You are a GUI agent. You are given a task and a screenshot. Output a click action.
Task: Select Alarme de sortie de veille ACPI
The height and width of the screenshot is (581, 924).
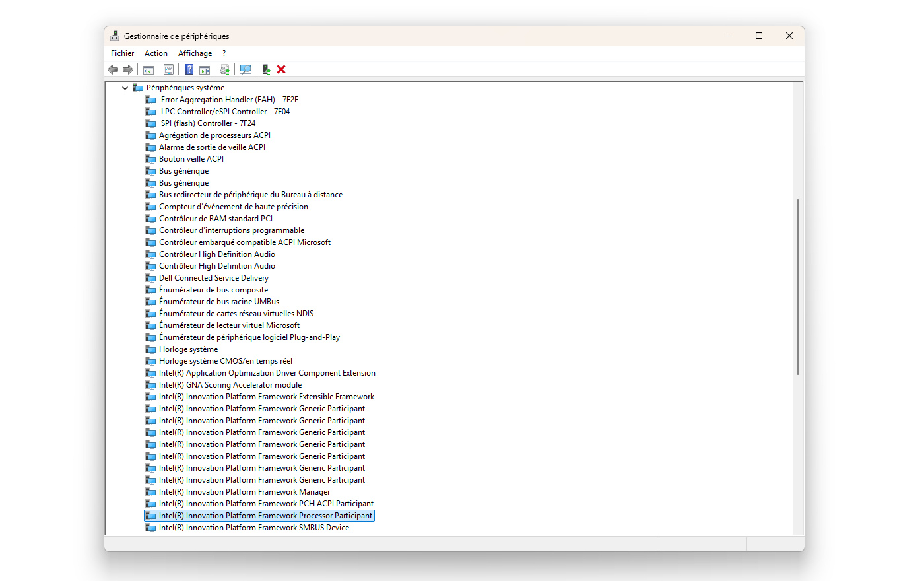pos(212,147)
